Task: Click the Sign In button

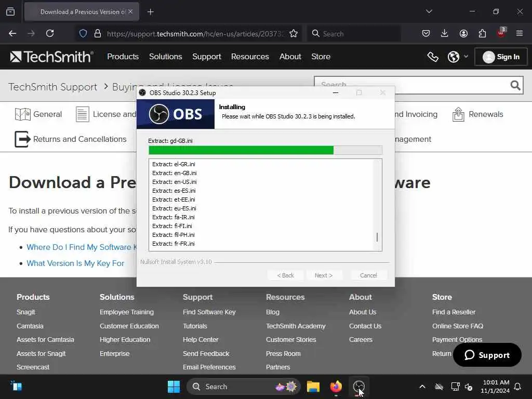Action: click(501, 57)
